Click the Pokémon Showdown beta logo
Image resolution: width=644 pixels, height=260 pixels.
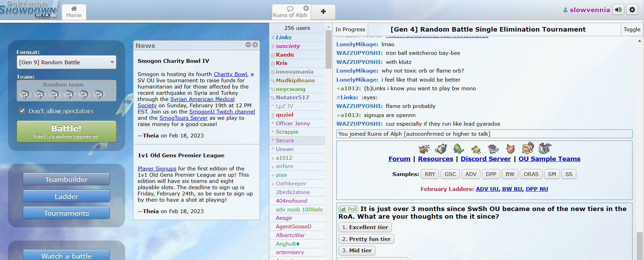pos(29,9)
